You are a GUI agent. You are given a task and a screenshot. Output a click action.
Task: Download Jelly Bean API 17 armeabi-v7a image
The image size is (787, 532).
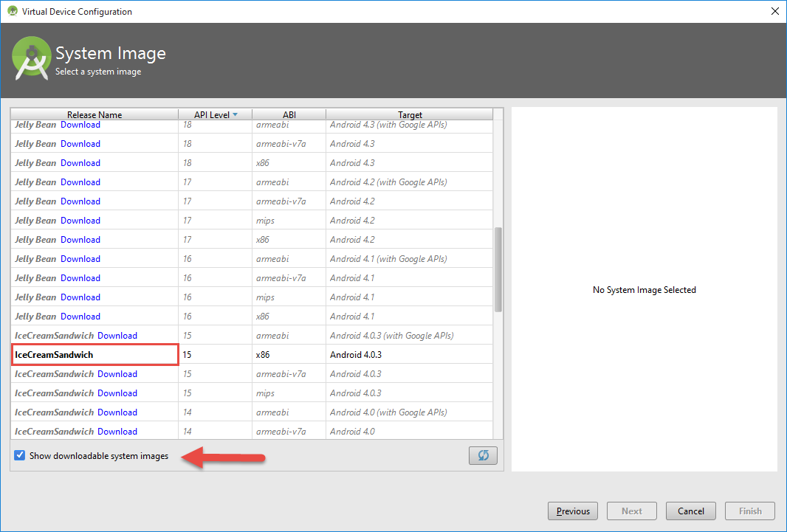[80, 201]
